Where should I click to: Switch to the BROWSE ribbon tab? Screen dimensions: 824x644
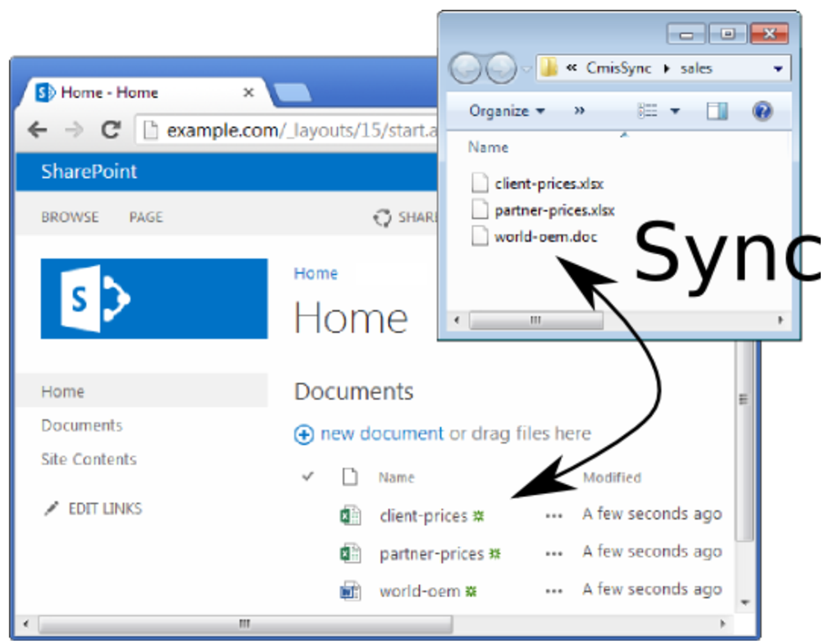tap(70, 217)
